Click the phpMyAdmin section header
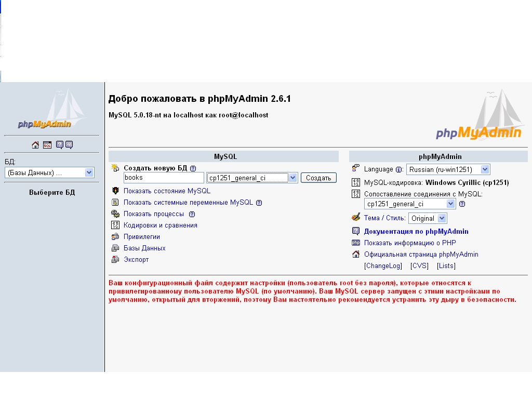 pos(438,156)
